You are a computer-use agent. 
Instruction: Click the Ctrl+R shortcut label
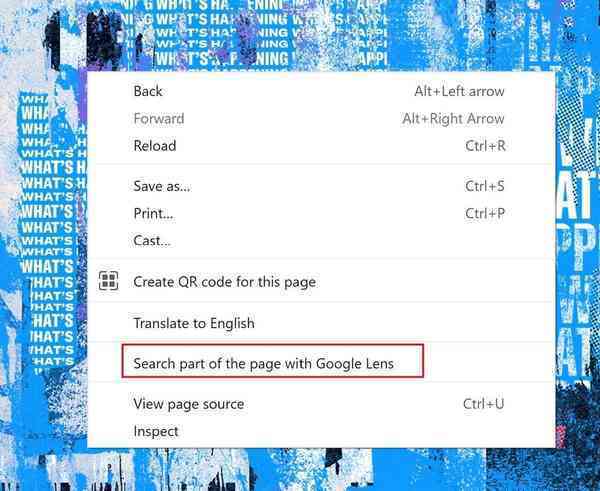pos(485,145)
